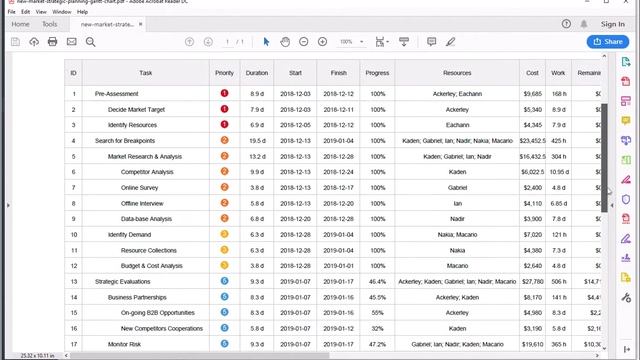Click Competitor Analysis task name
Viewport: 640px width, 360px height.
pos(147,172)
